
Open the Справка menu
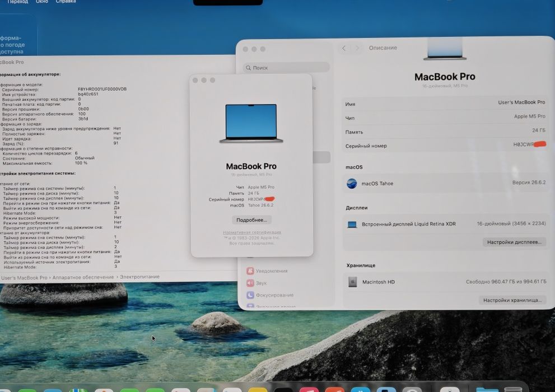[66, 2]
